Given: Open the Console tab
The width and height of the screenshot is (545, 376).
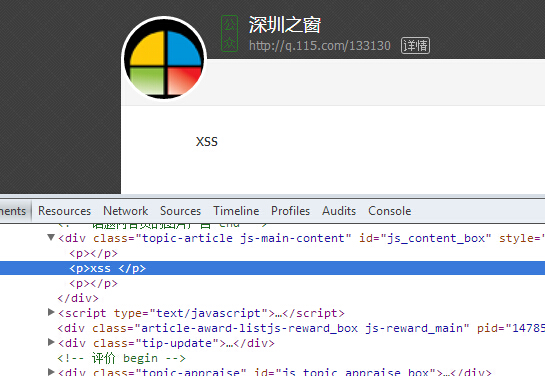Looking at the screenshot, I should point(390,211).
